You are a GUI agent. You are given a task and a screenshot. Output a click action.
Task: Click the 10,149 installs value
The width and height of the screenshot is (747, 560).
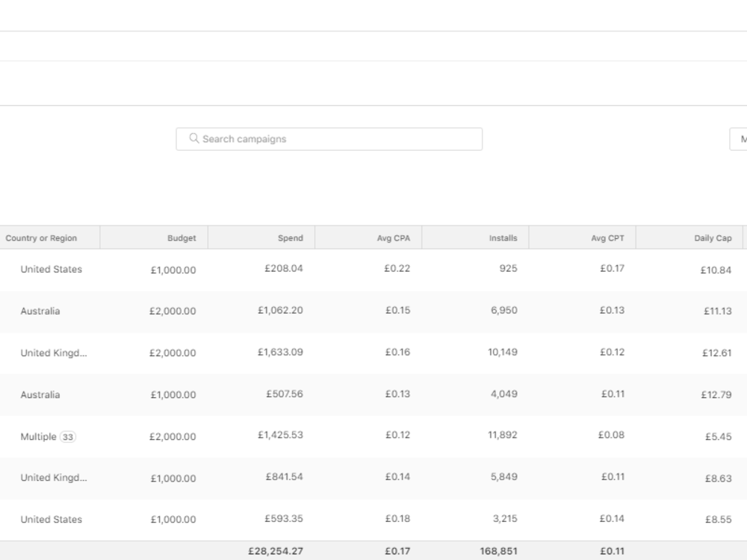click(x=503, y=352)
